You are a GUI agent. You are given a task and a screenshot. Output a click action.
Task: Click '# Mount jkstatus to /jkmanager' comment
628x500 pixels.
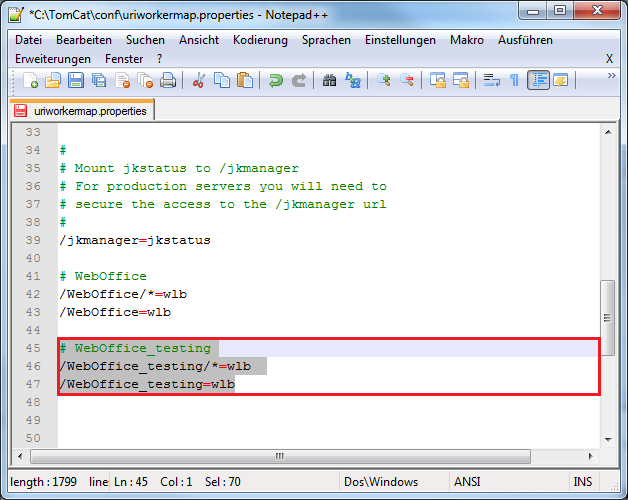tap(179, 168)
